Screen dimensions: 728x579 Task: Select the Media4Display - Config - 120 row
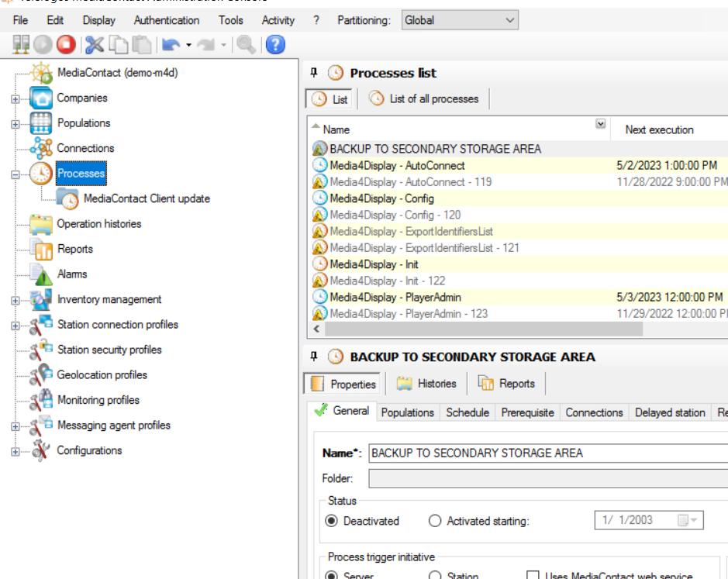[x=519, y=215]
